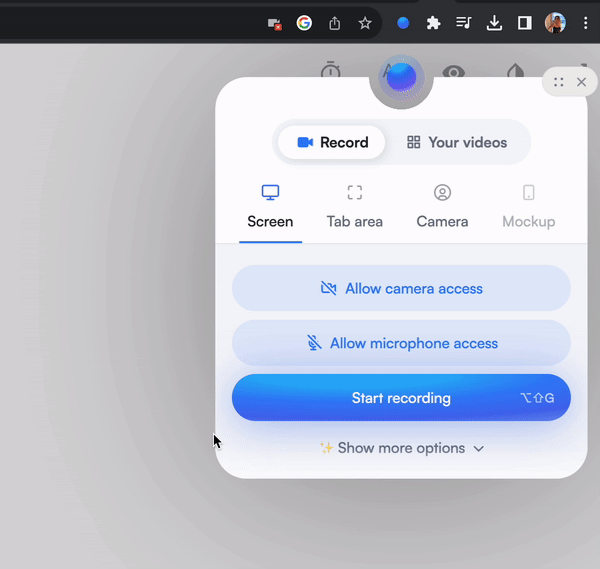Click the Google icon in address bar

[305, 23]
